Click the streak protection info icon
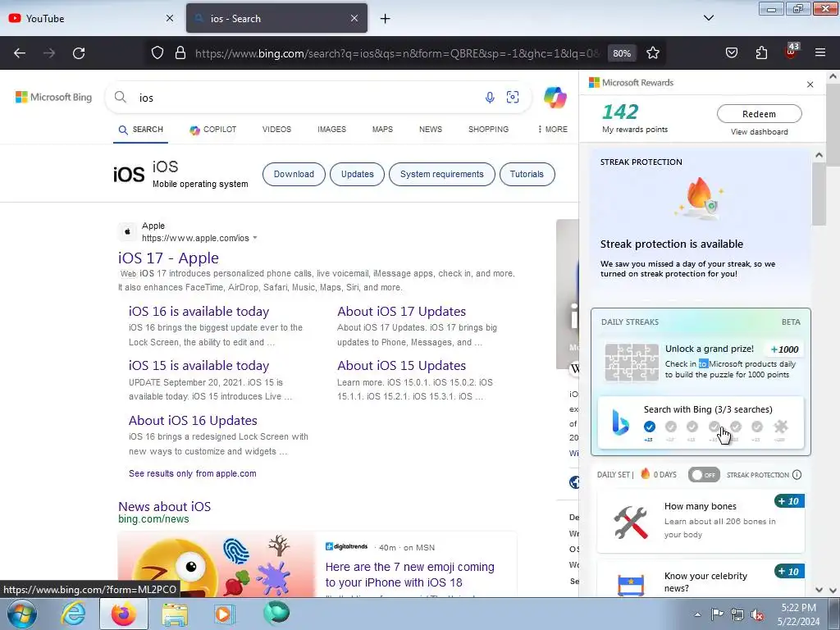The height and width of the screenshot is (630, 840). [797, 475]
